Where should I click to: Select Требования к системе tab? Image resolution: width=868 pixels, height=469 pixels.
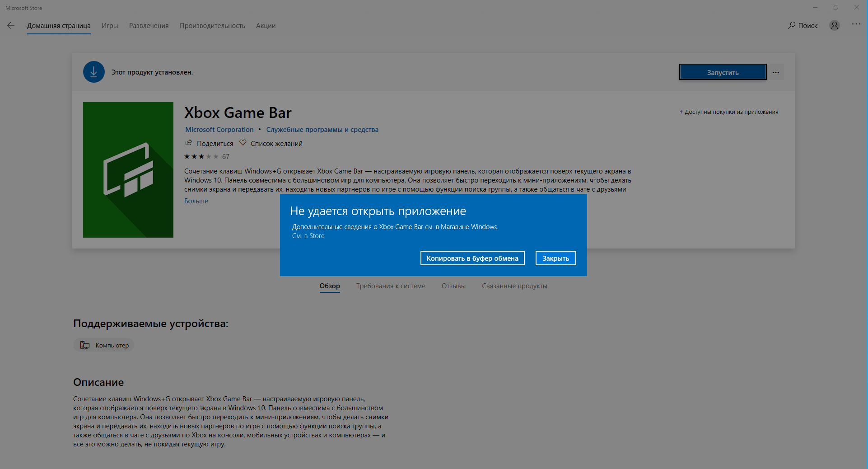(x=391, y=286)
